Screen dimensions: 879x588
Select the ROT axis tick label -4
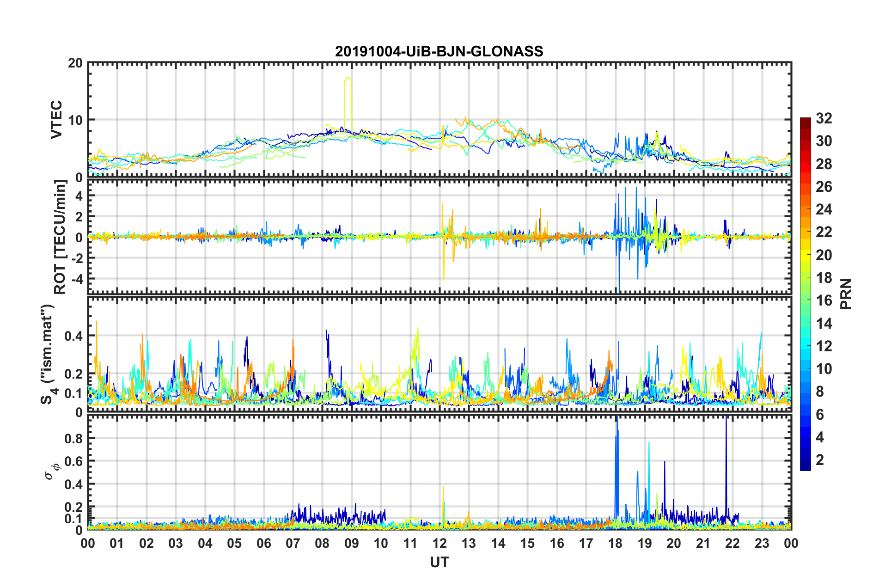77,279
